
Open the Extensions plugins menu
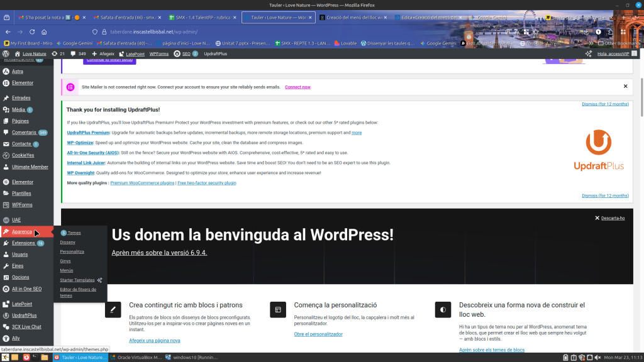point(23,243)
